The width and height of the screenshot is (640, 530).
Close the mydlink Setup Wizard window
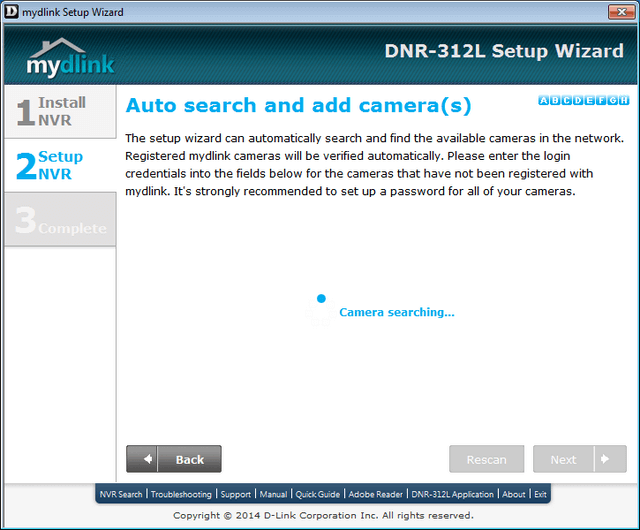621,12
